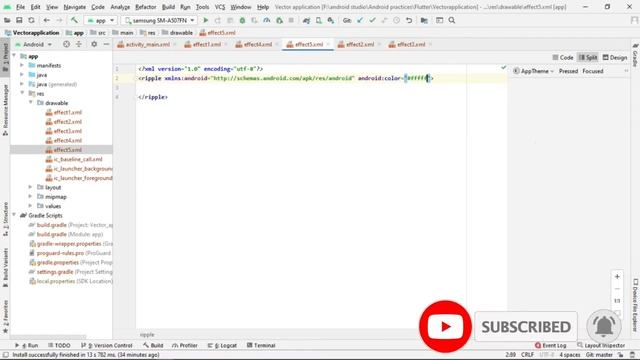Run the app with the green play icon
The height and width of the screenshot is (360, 640).
point(206,20)
